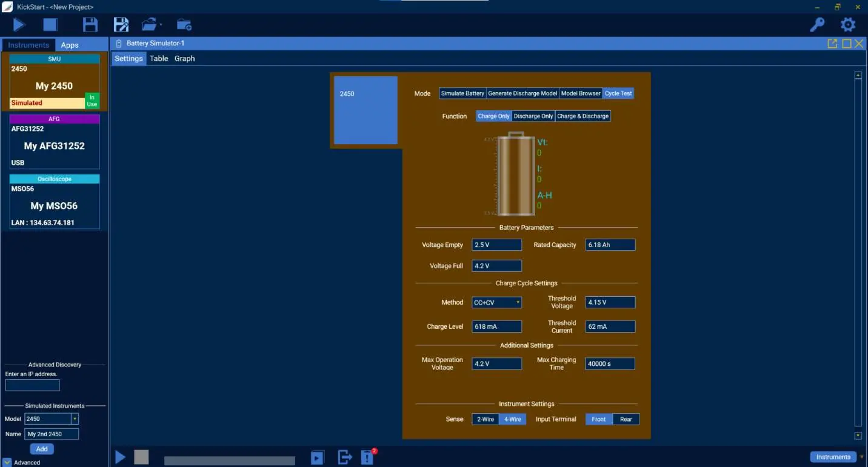Set Sense to 2-Wire
The image size is (868, 467).
click(x=486, y=419)
